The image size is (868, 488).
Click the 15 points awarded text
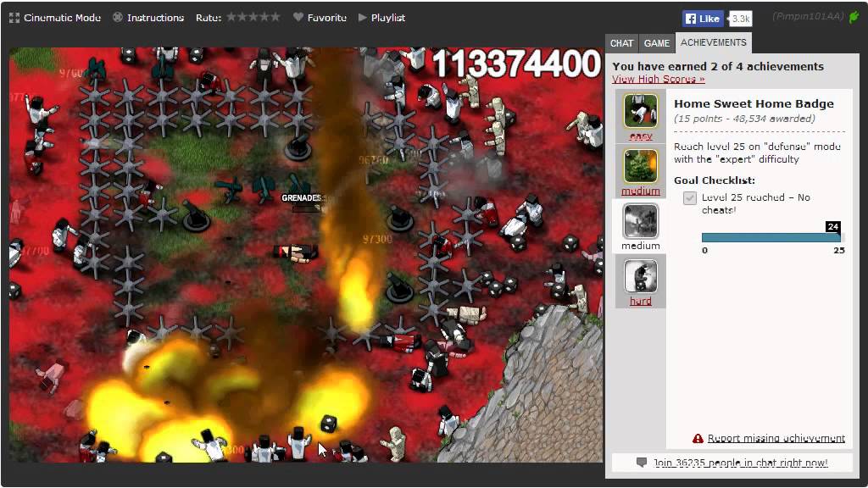pyautogui.click(x=744, y=119)
